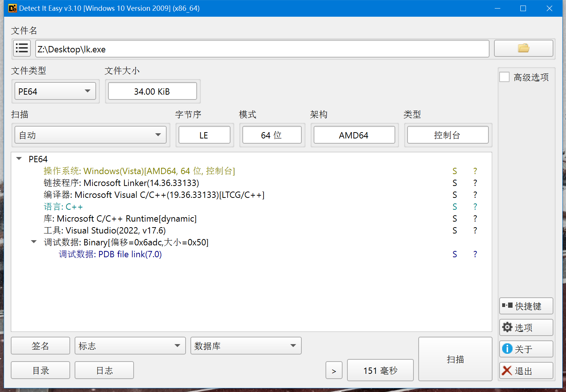Click the 日志 log button
This screenshot has width=566, height=392.
point(104,370)
